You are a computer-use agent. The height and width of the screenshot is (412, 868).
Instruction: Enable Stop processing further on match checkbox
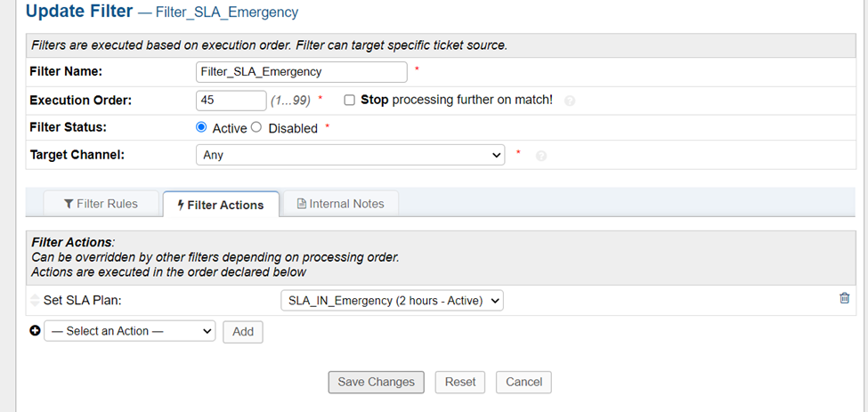click(x=350, y=100)
